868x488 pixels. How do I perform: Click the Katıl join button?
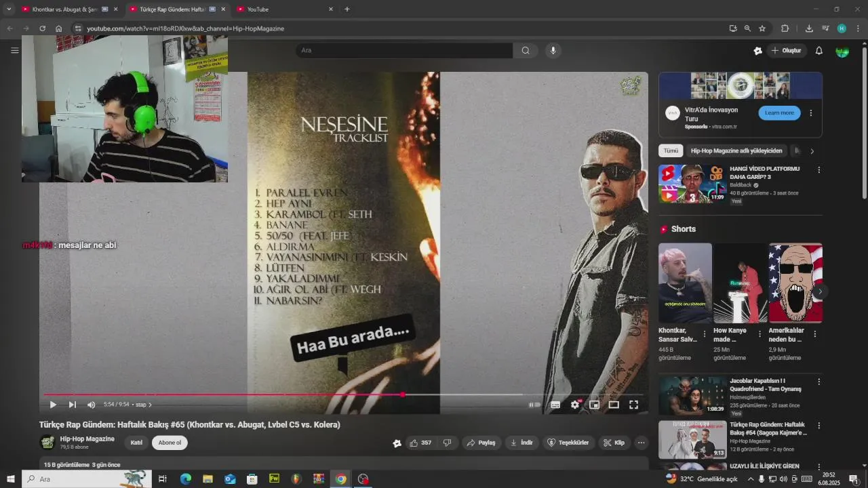136,443
